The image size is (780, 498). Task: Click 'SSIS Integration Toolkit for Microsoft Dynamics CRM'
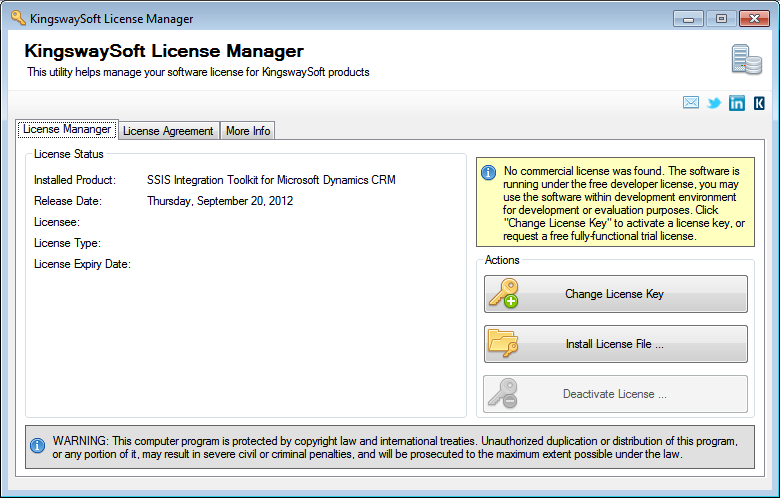point(271,180)
